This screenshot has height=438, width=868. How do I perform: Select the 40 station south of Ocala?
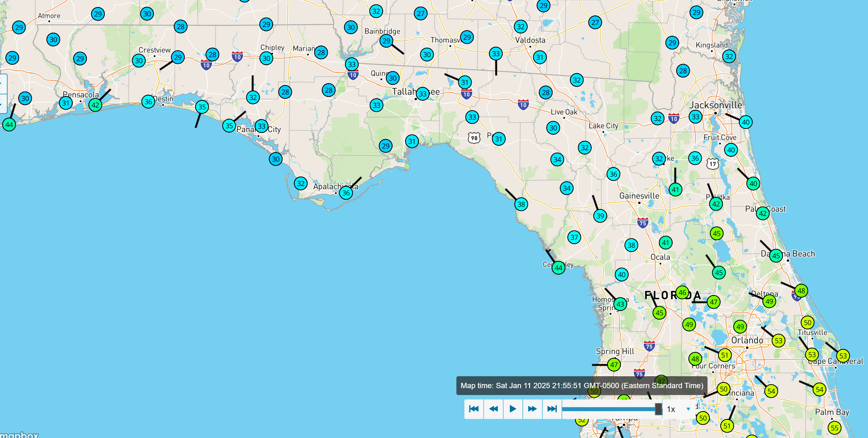[x=622, y=275]
